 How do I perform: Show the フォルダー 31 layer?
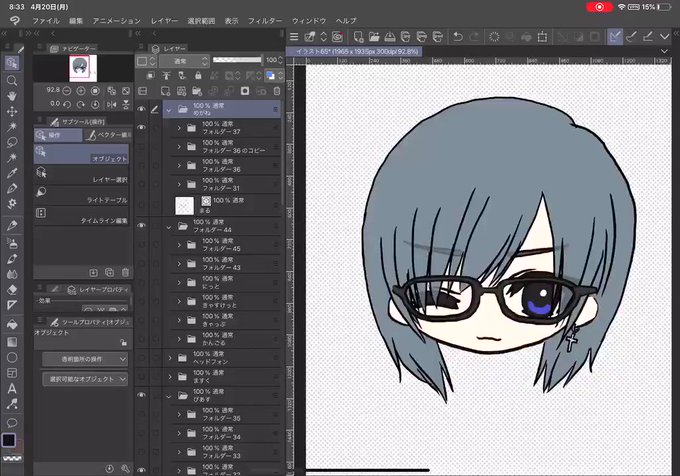click(x=141, y=184)
